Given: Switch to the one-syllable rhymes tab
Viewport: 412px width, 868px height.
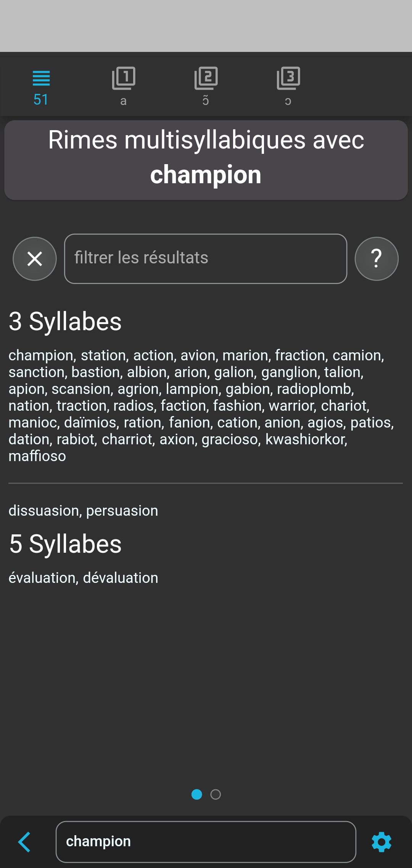Looking at the screenshot, I should tap(124, 87).
